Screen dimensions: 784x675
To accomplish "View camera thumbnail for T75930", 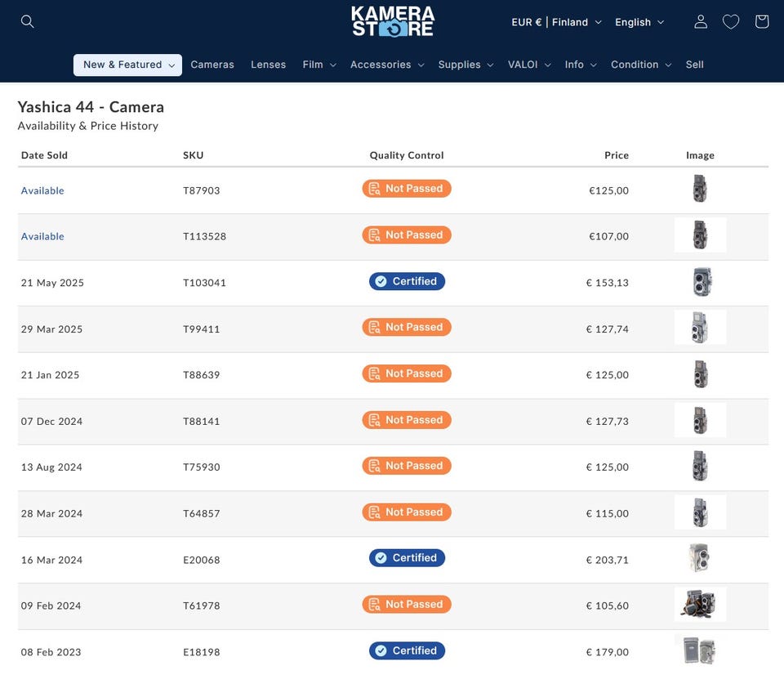I will [x=700, y=466].
